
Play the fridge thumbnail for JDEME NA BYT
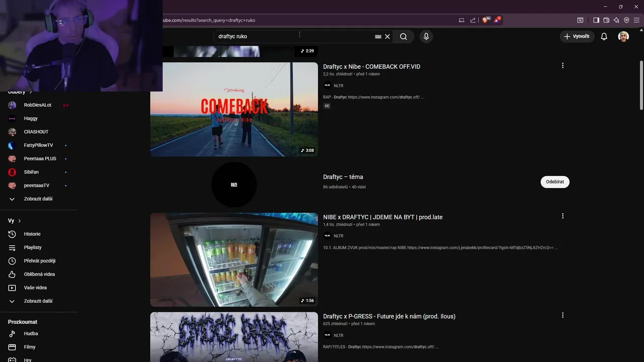(234, 259)
